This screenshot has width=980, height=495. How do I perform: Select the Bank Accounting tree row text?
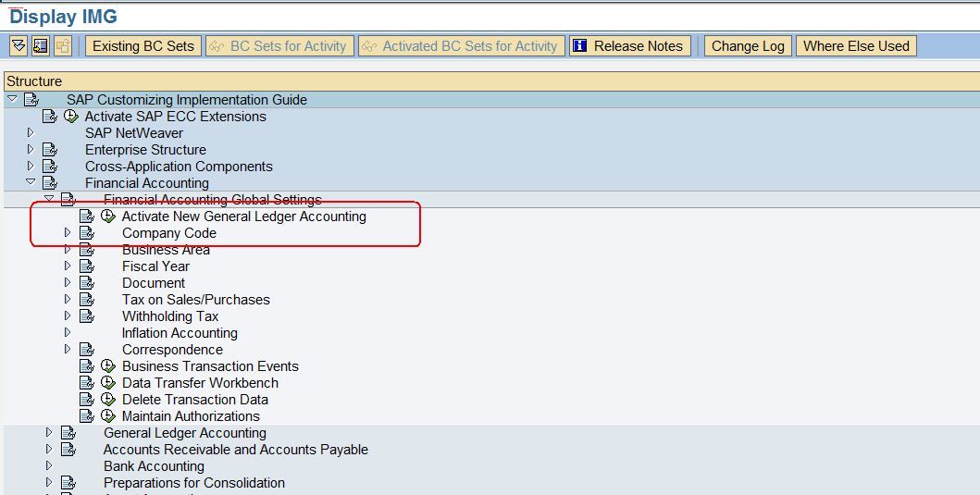(x=154, y=465)
